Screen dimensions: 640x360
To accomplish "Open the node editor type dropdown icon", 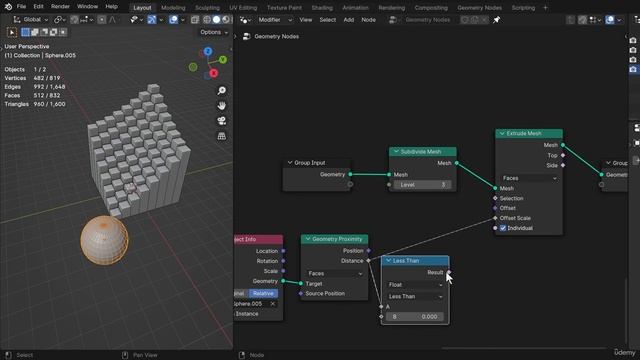I will [244, 20].
